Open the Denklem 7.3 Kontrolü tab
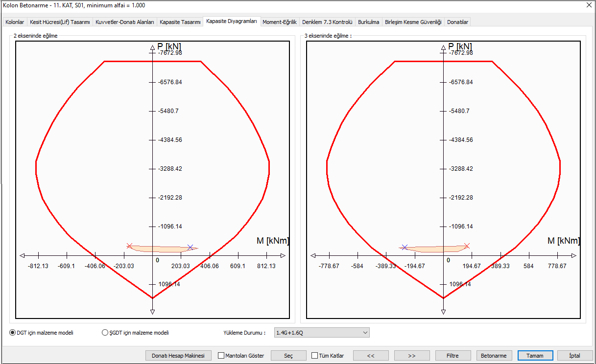The width and height of the screenshot is (596, 364). tap(327, 22)
